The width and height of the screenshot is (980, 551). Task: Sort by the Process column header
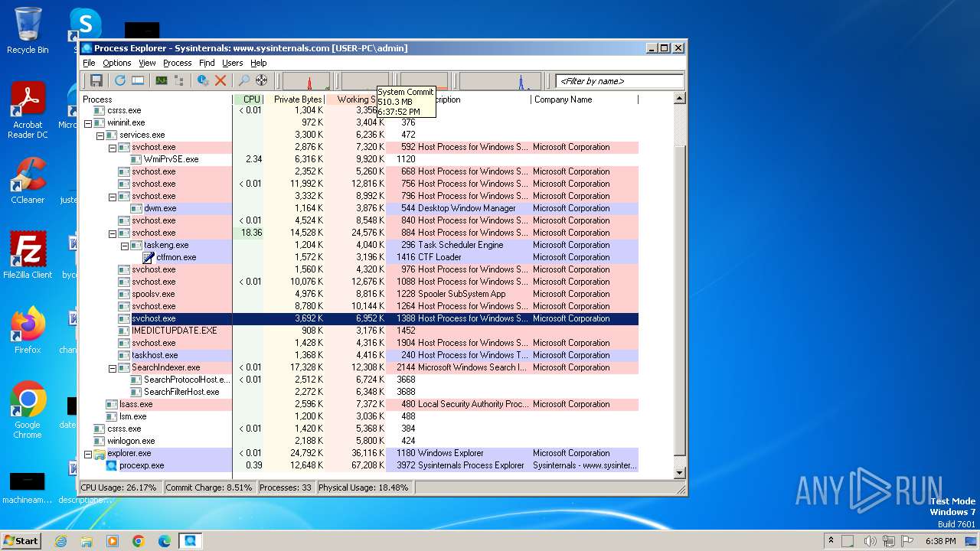coord(156,99)
